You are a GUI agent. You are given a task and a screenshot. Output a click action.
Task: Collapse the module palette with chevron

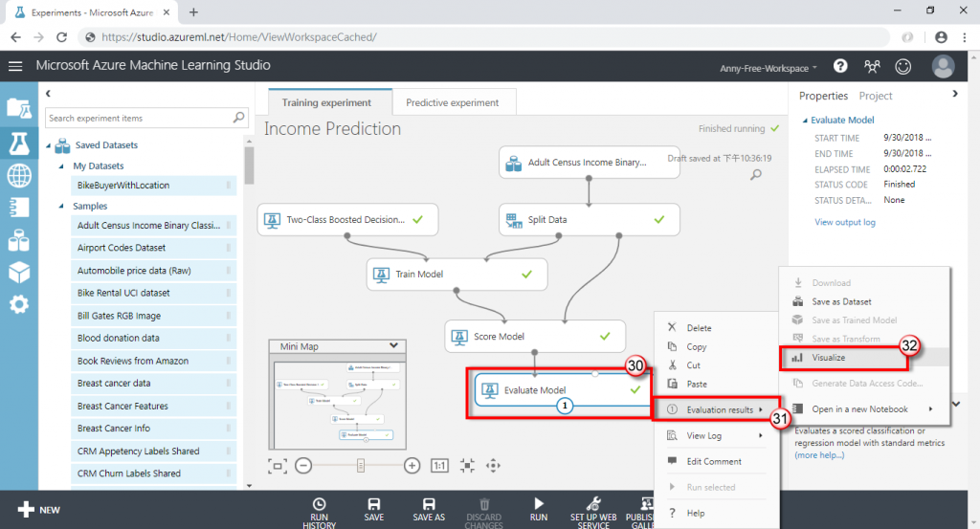click(x=48, y=94)
